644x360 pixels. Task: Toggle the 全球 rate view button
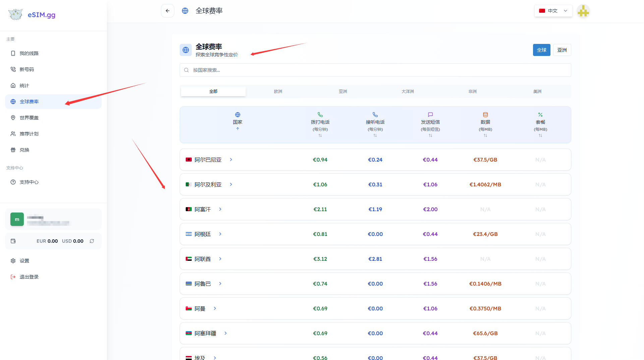pos(541,50)
